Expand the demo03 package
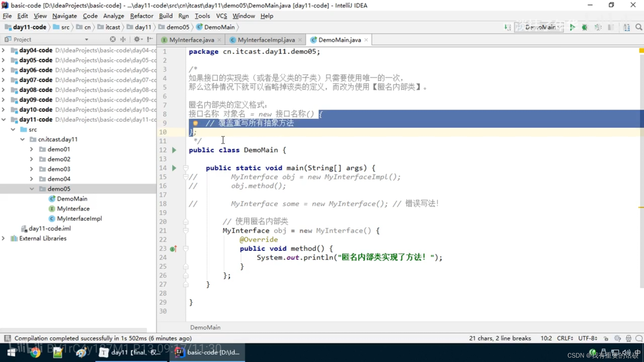Viewport: 644px width, 362px height. pos(32,169)
